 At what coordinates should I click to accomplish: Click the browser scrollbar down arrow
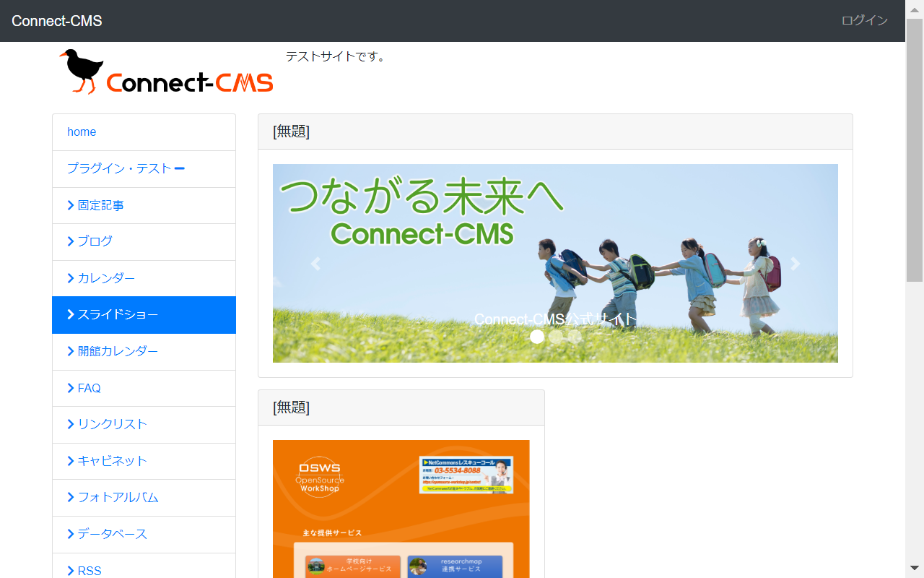pyautogui.click(x=915, y=568)
